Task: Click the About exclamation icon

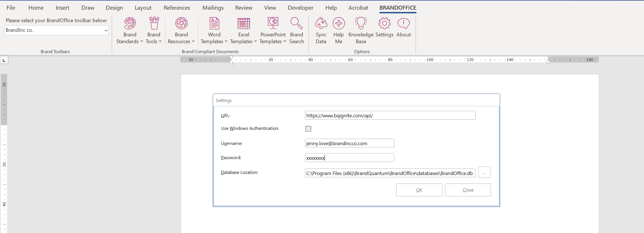Action: 403,24
